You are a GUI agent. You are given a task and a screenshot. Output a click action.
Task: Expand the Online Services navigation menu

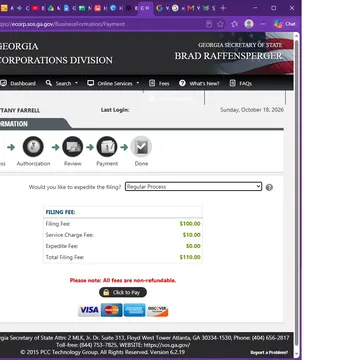point(113,83)
